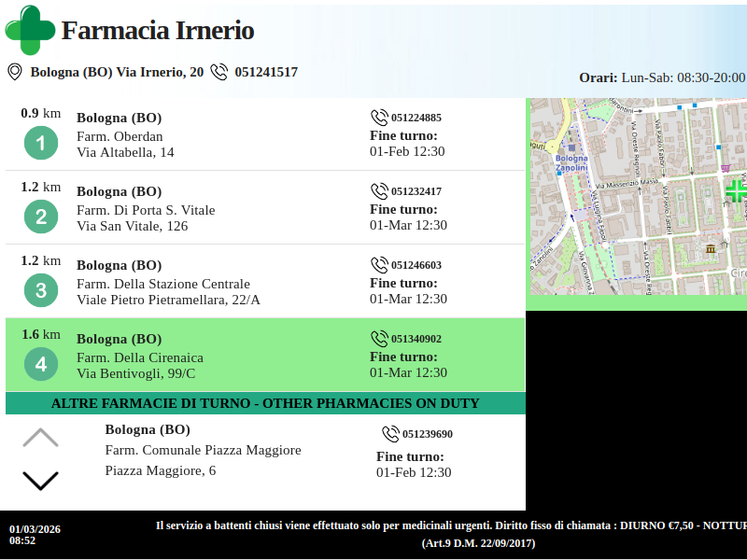The width and height of the screenshot is (747, 560).
Task: Select the number 2 circle badge
Action: (41, 217)
